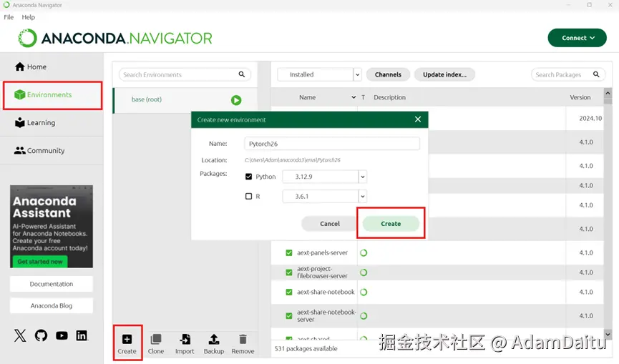Viewport: 619px width, 364px height.
Task: Close the Create new environment dialog
Action: point(418,119)
